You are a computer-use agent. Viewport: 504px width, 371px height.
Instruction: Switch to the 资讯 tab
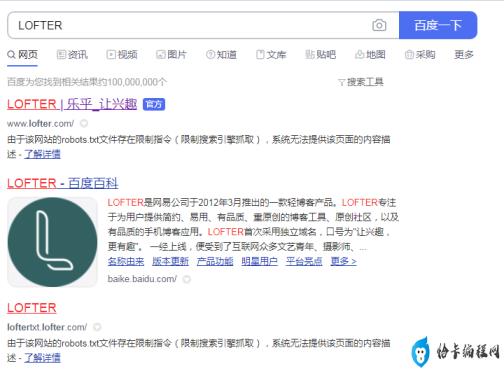click(72, 54)
